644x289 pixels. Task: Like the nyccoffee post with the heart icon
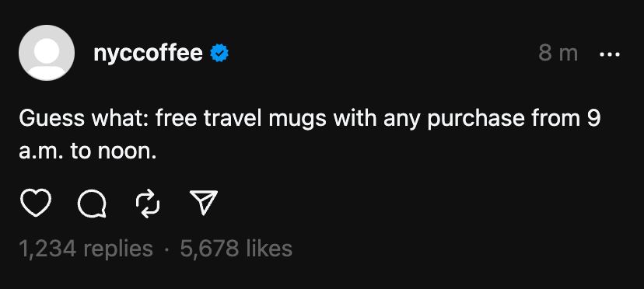[36, 203]
